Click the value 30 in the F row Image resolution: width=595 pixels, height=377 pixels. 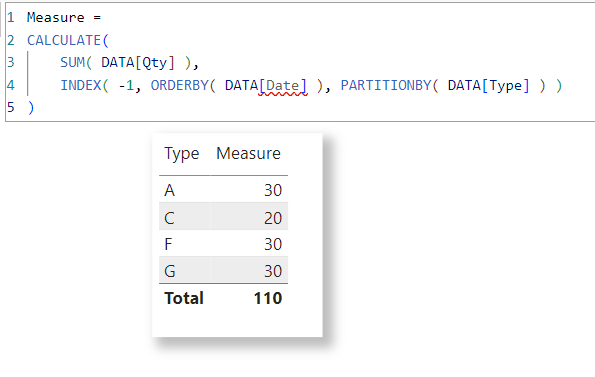click(273, 244)
